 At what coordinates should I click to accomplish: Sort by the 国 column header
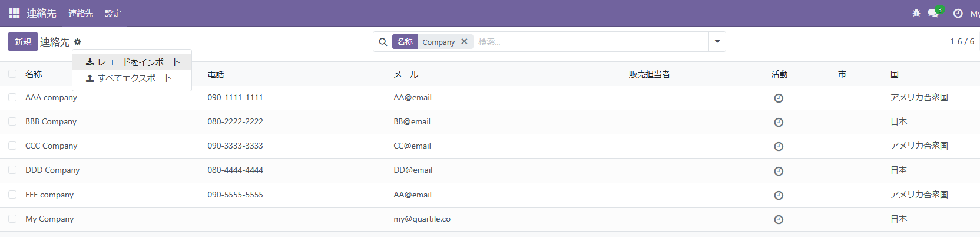pos(894,74)
